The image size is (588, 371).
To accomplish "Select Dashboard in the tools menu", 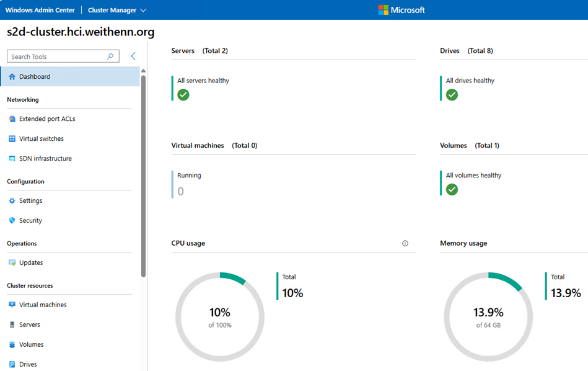I will 35,77.
